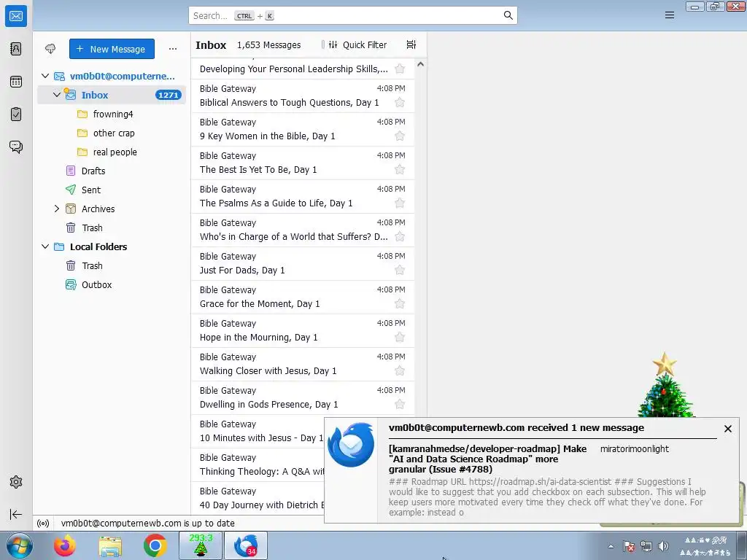The width and height of the screenshot is (747, 560).
Task: Star the Hope in the Mourning email
Action: click(x=400, y=338)
